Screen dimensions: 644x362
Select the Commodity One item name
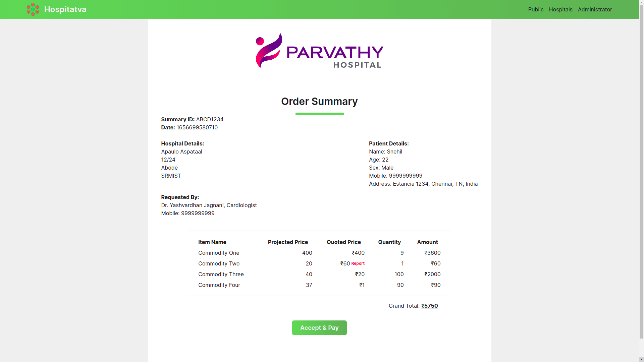pos(219,253)
